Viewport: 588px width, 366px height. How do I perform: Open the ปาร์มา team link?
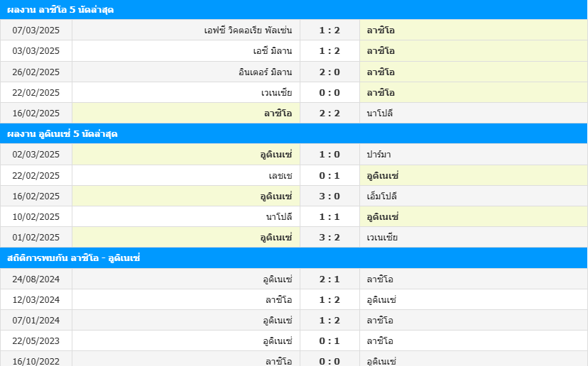(380, 155)
